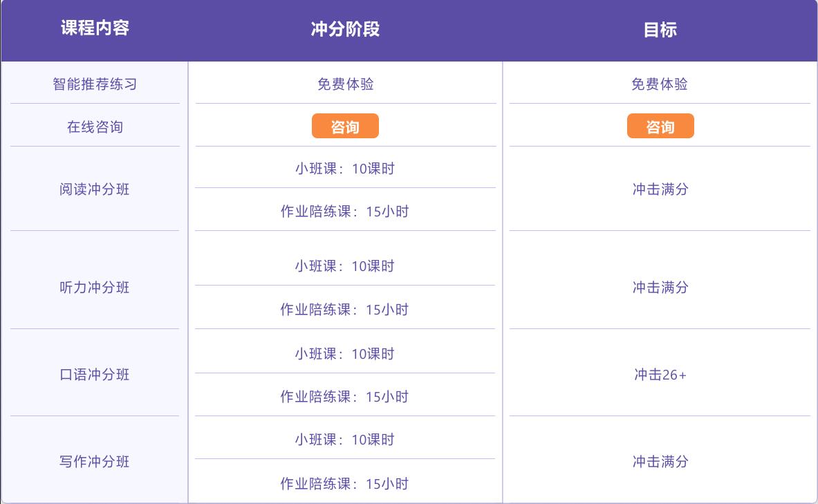This screenshot has height=504, width=818.
Task: Click 免费体验 in the 冲分阶段 column
Action: pos(345,84)
